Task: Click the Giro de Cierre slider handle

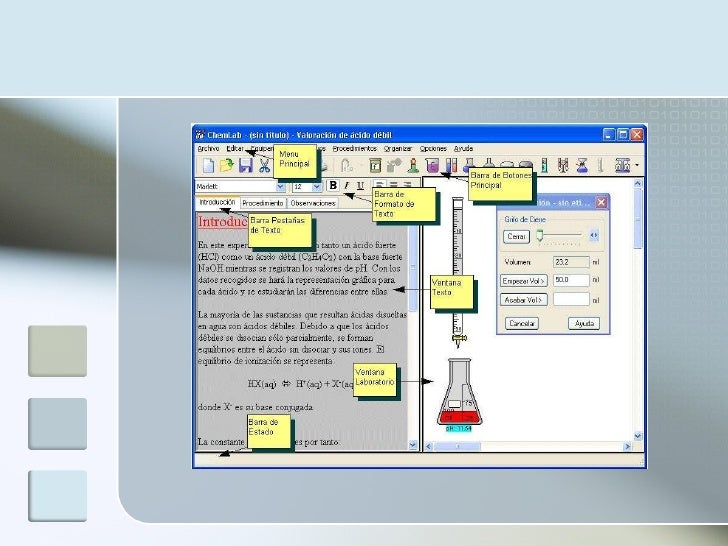Action: [x=540, y=236]
